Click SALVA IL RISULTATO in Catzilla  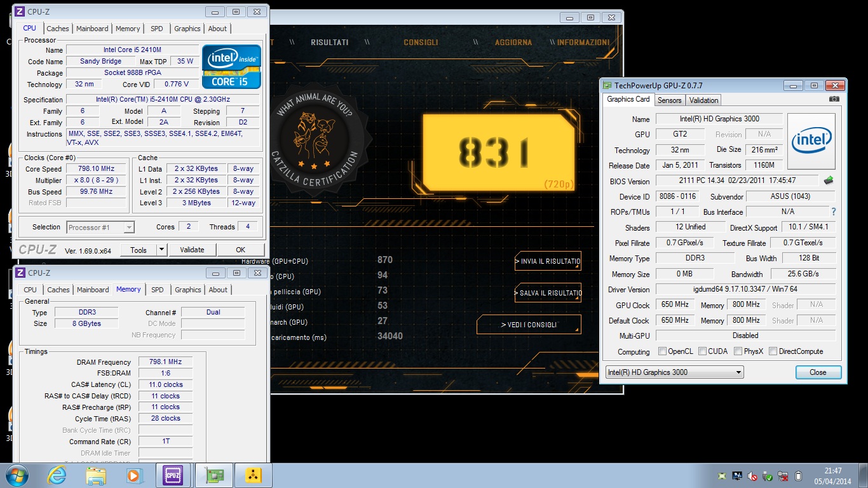(548, 293)
